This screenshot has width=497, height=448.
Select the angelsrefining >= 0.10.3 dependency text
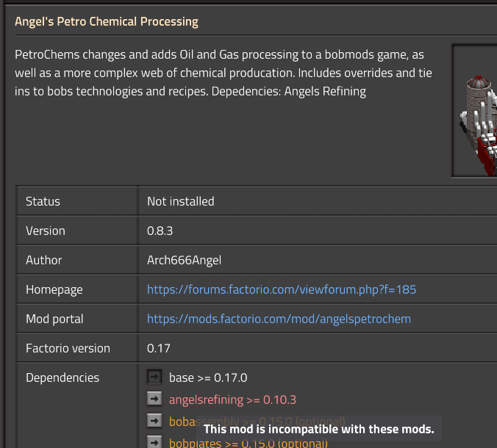point(232,400)
